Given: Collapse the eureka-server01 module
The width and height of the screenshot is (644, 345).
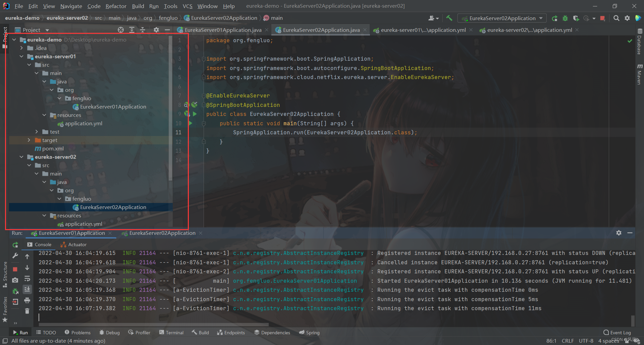Looking at the screenshot, I should (21, 56).
